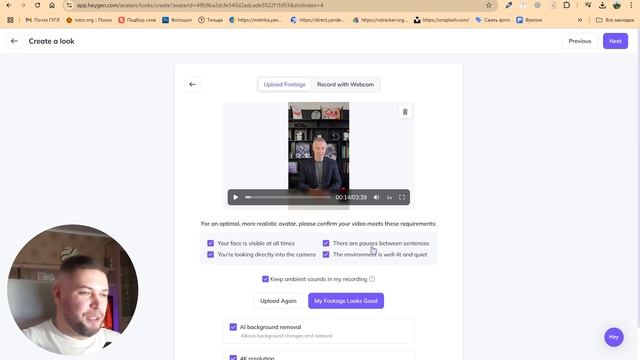
Task: Toggle pauses between sentences checkbox
Action: tap(326, 243)
